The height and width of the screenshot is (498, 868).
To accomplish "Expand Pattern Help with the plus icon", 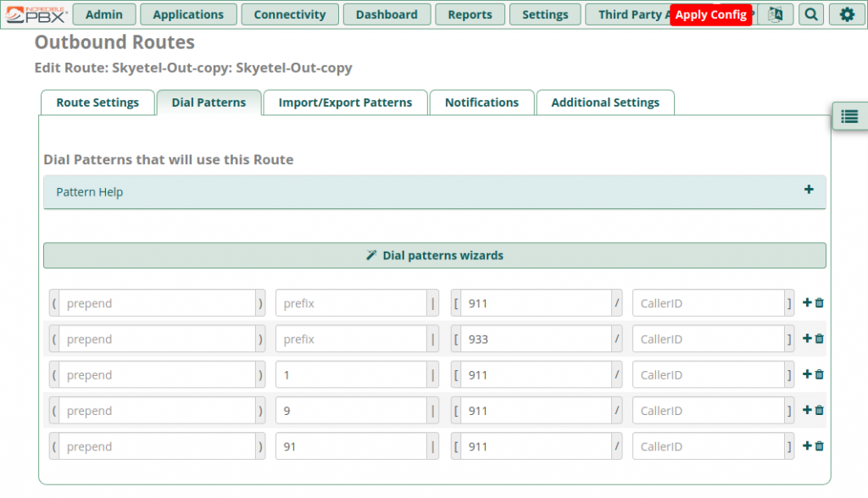I will 809,190.
